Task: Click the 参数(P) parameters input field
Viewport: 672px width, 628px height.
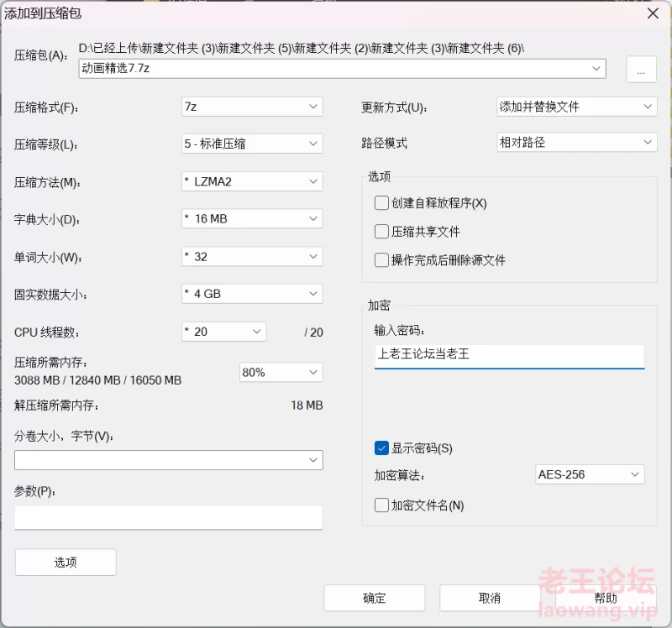Action: (x=169, y=517)
